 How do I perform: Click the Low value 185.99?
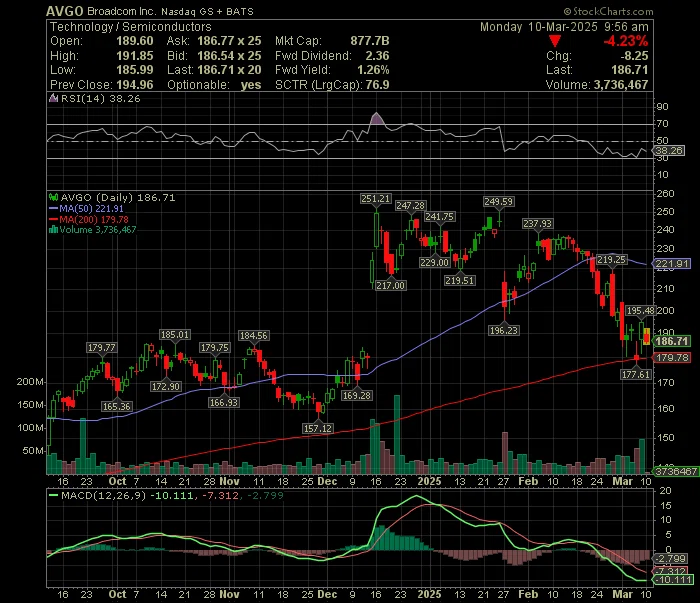135,70
